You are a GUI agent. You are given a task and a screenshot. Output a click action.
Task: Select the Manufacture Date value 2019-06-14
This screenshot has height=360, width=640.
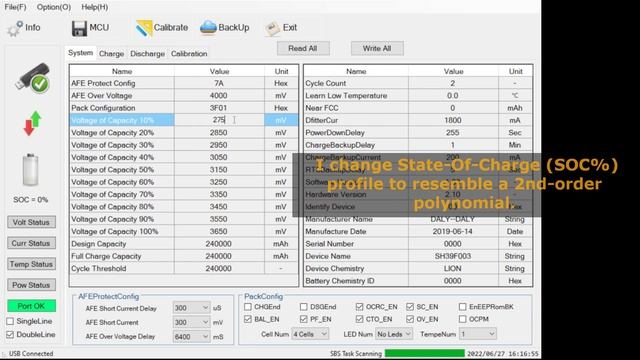[x=453, y=231]
